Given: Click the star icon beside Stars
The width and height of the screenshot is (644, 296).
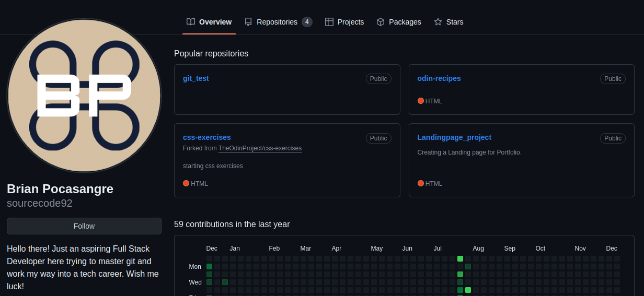Looking at the screenshot, I should point(438,22).
